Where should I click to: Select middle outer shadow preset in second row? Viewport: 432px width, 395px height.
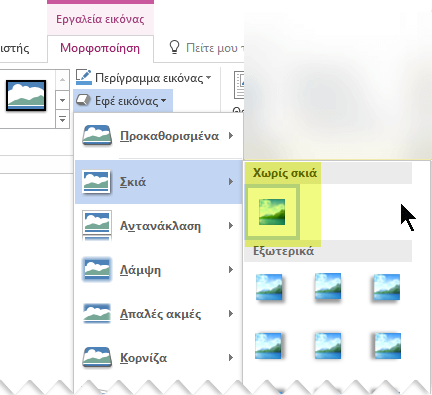(x=328, y=346)
